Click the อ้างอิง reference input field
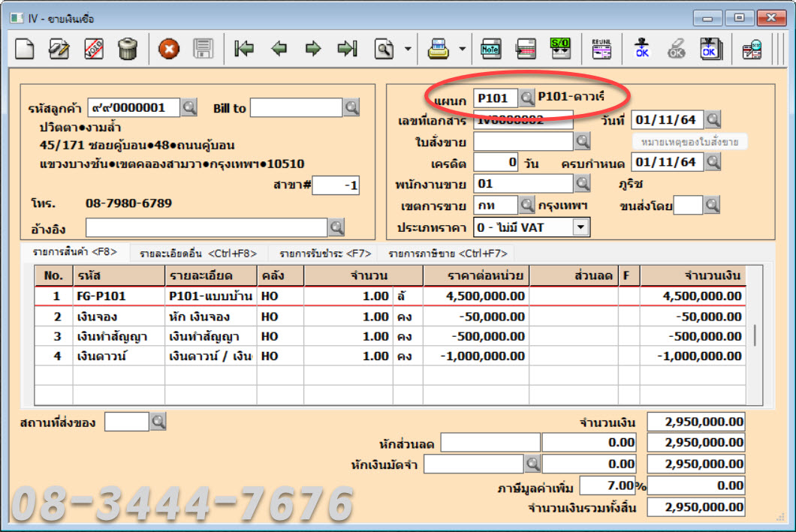The height and width of the screenshot is (532, 796). pos(206,227)
